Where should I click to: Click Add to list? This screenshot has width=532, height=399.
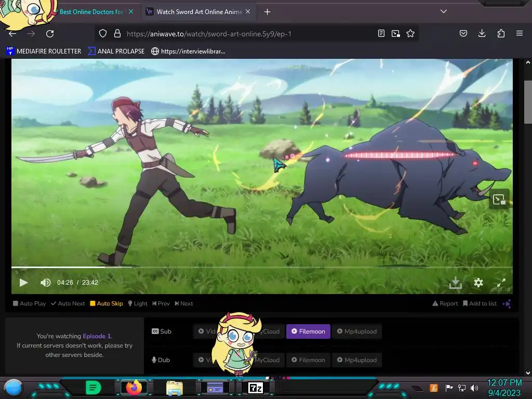click(x=480, y=303)
